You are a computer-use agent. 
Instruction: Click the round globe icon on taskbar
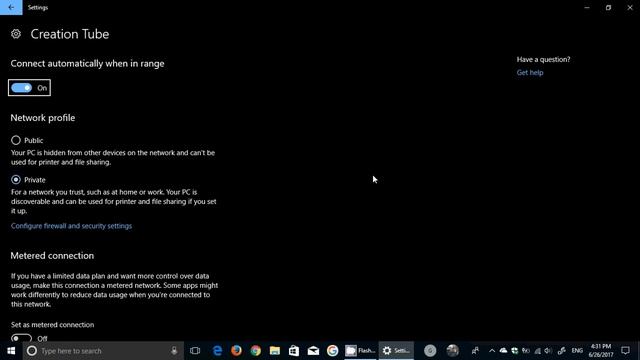[x=452, y=351]
